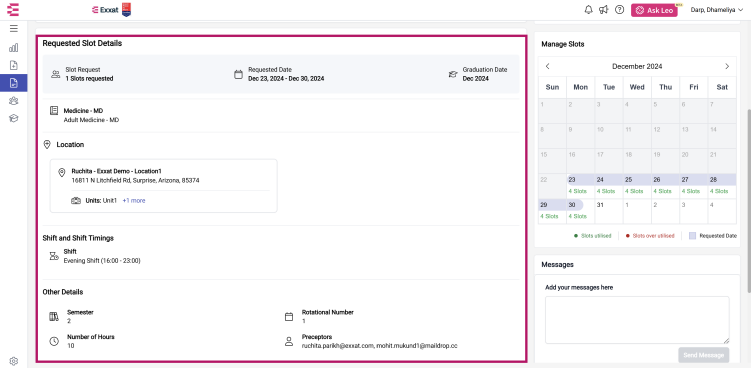Open the announcements megaphone icon

coord(604,10)
